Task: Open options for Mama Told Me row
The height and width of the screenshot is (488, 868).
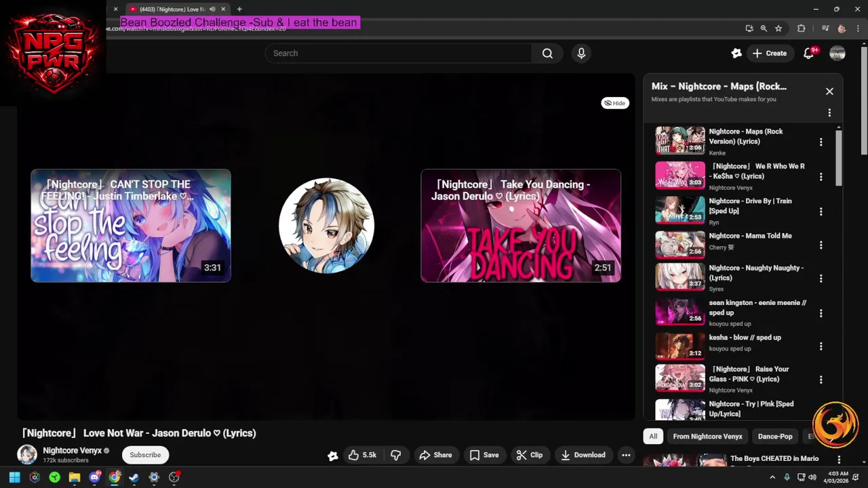Action: [x=821, y=245]
